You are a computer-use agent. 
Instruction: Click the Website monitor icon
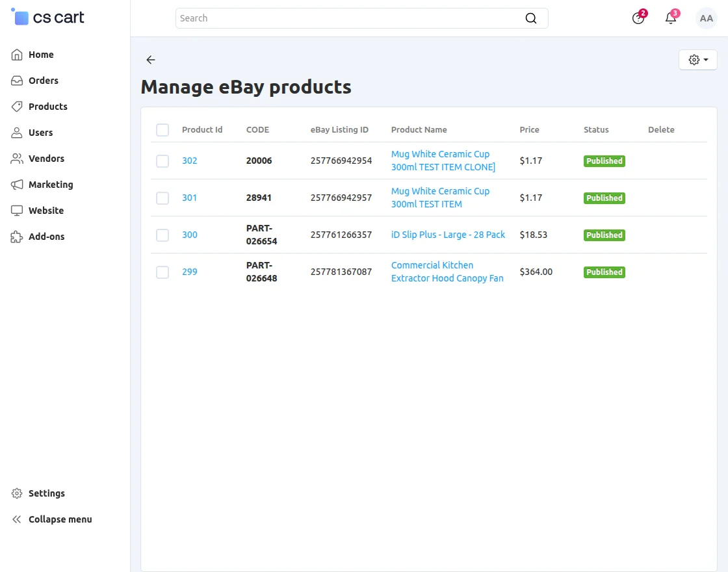tap(17, 211)
